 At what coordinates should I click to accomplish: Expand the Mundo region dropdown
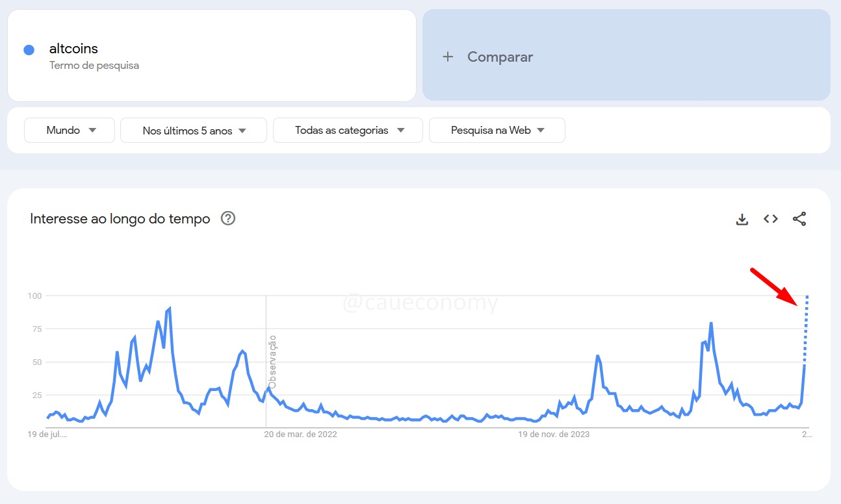click(x=70, y=130)
